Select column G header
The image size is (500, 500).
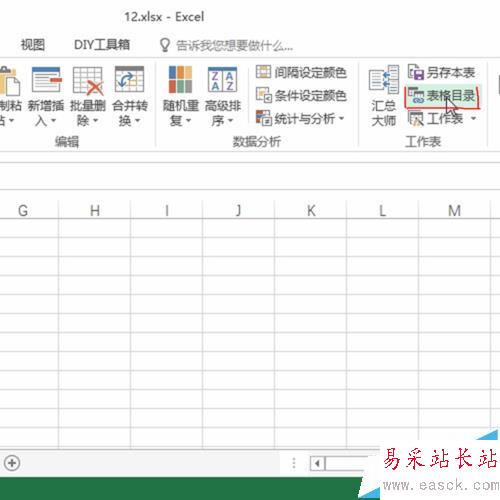click(x=23, y=210)
